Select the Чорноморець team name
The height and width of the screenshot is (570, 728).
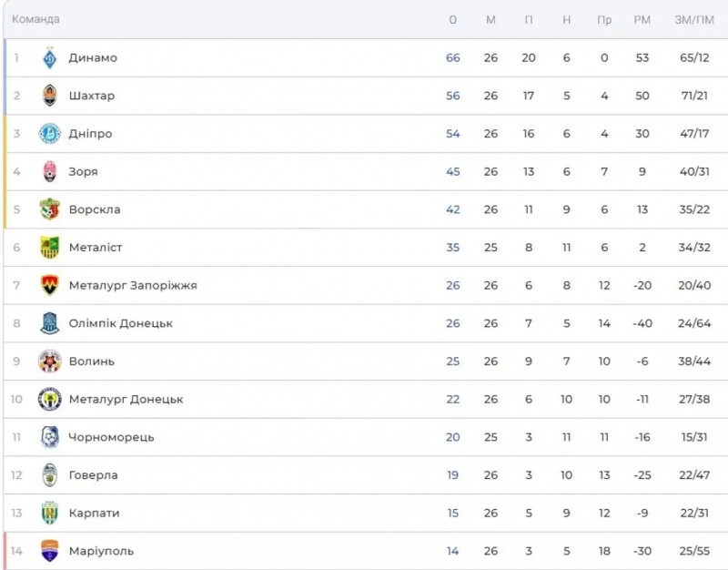coord(112,437)
